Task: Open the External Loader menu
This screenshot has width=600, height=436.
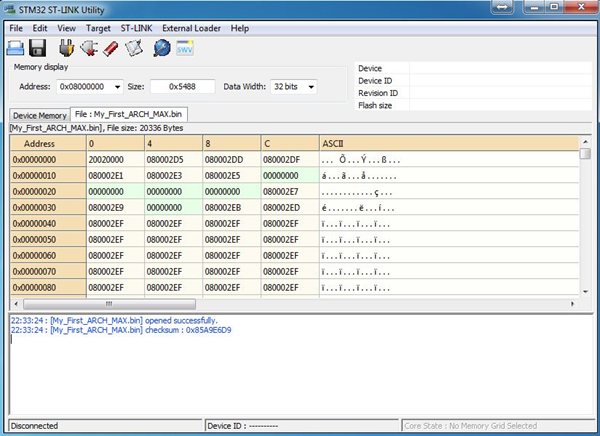Action: click(x=191, y=28)
